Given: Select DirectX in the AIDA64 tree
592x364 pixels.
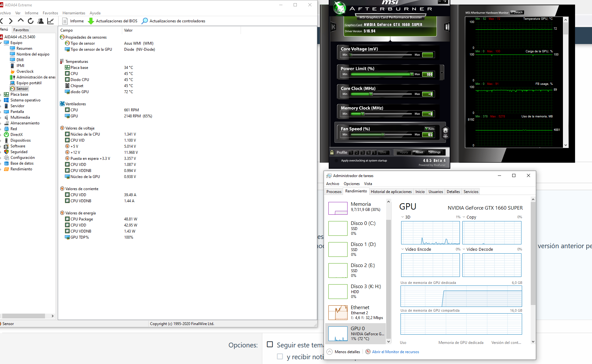Looking at the screenshot, I should [x=16, y=135].
